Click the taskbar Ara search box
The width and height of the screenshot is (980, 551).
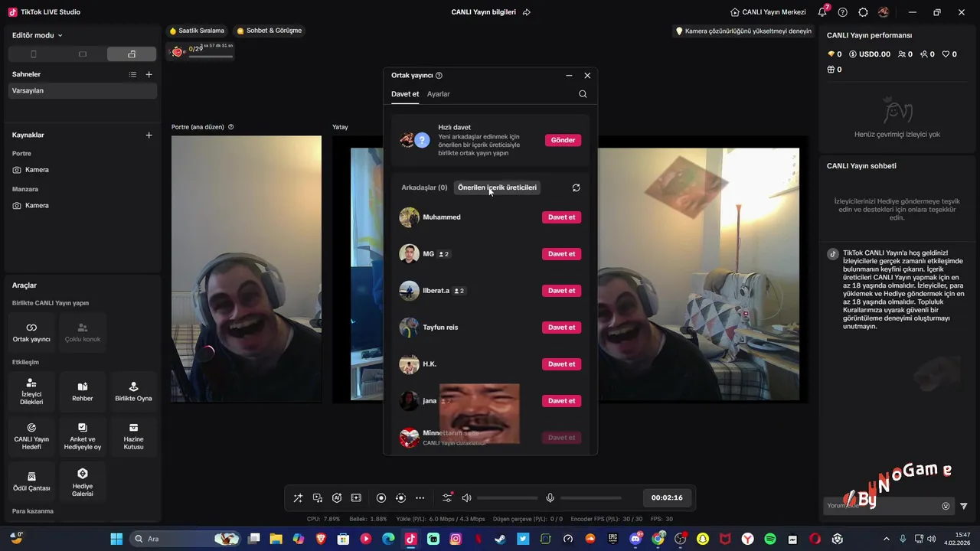click(186, 539)
